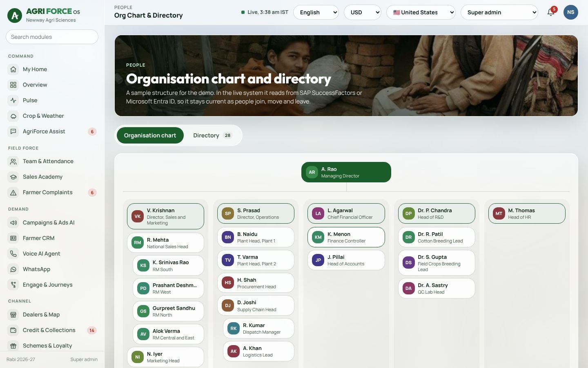Click the MT avatar of M. Thomas
Viewport: 588px width, 368px height.
pyautogui.click(x=499, y=213)
